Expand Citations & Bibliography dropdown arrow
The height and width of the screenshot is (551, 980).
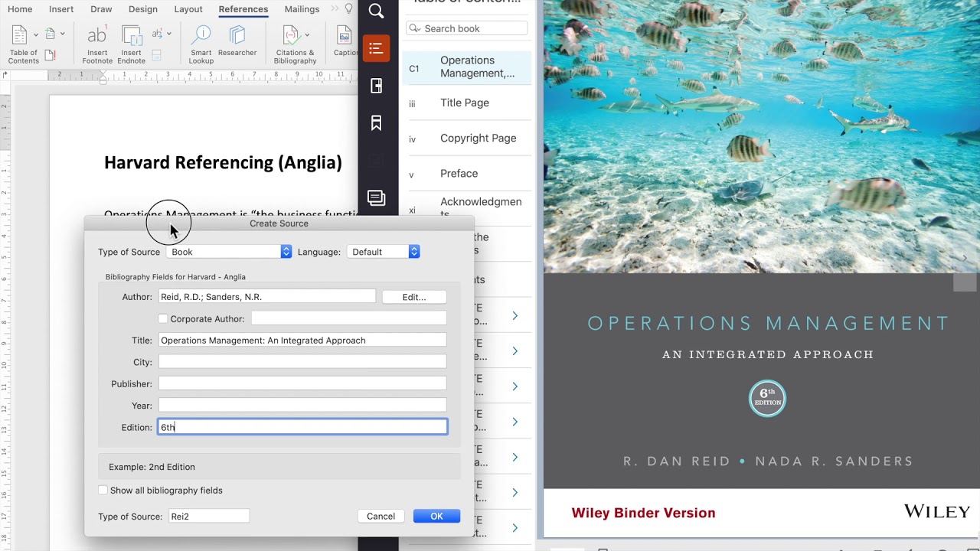click(307, 34)
